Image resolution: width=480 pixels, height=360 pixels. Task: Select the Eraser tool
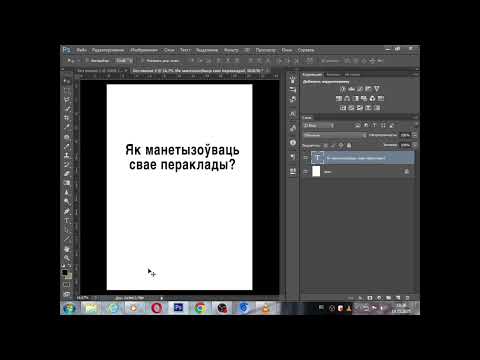[67, 174]
